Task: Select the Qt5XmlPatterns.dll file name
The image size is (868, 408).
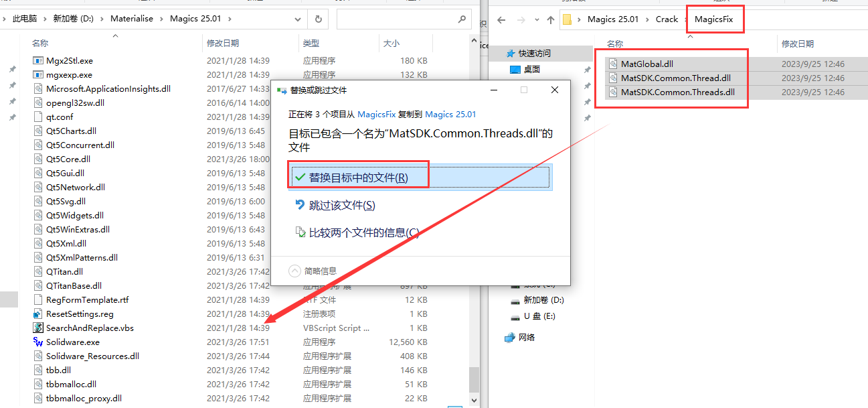Action: (x=82, y=258)
